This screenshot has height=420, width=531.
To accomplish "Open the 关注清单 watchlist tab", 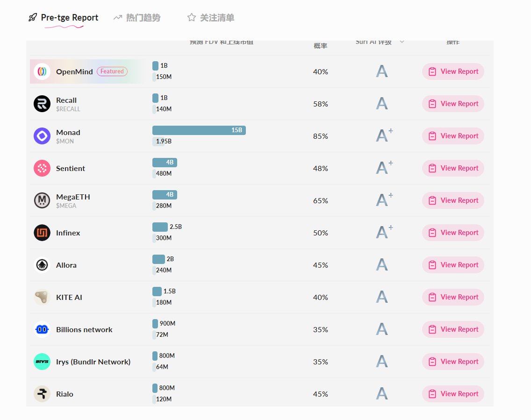I will (x=211, y=18).
